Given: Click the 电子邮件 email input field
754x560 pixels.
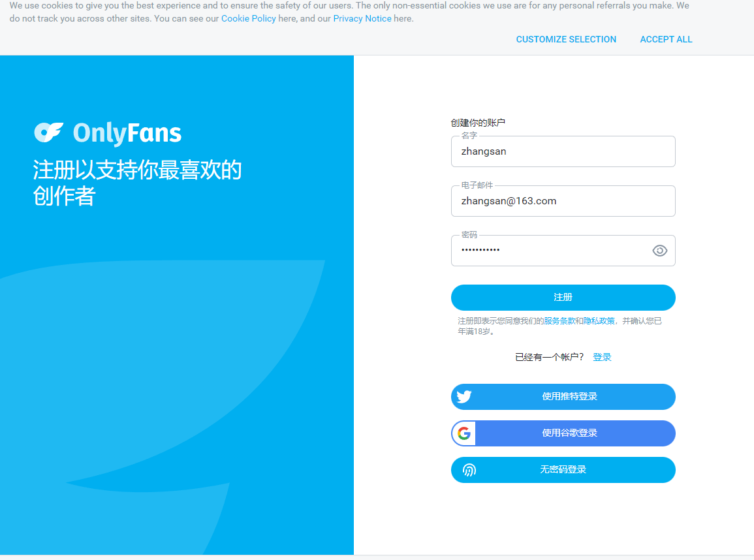Looking at the screenshot, I should [x=563, y=201].
